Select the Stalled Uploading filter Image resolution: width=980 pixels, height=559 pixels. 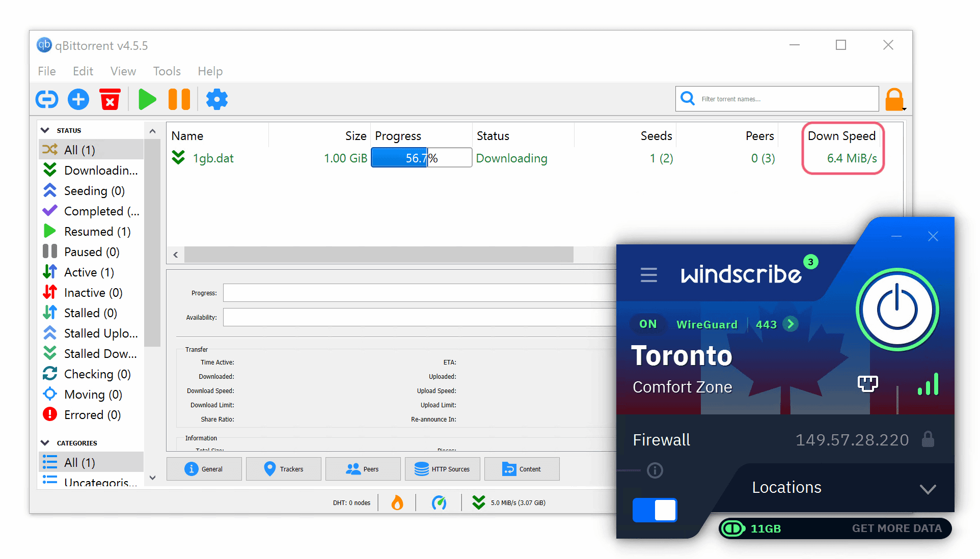coord(91,333)
